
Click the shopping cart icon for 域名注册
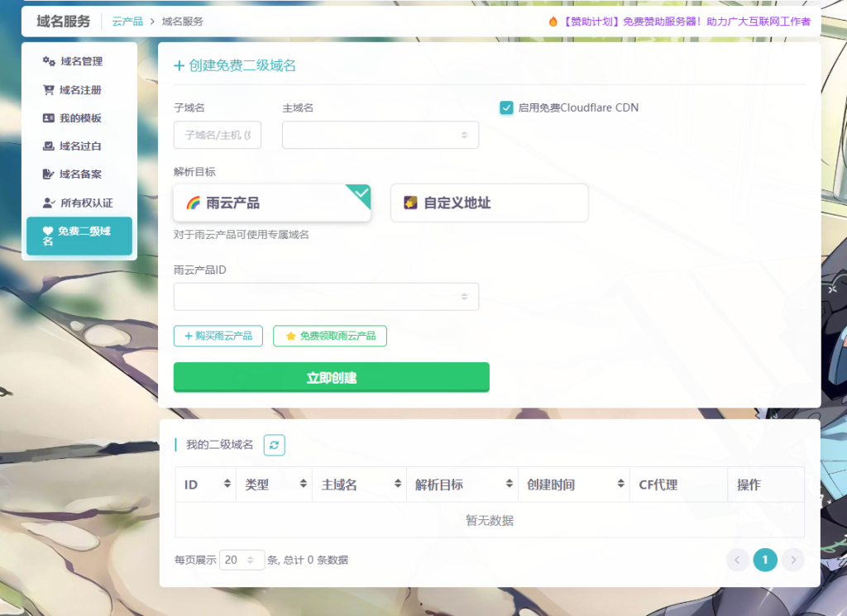pyautogui.click(x=49, y=89)
